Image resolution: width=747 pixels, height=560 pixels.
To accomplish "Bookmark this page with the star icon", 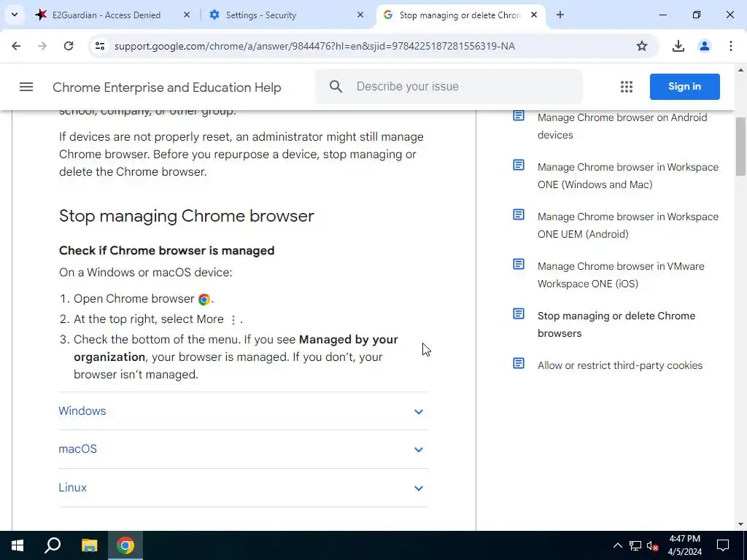I will tap(642, 46).
